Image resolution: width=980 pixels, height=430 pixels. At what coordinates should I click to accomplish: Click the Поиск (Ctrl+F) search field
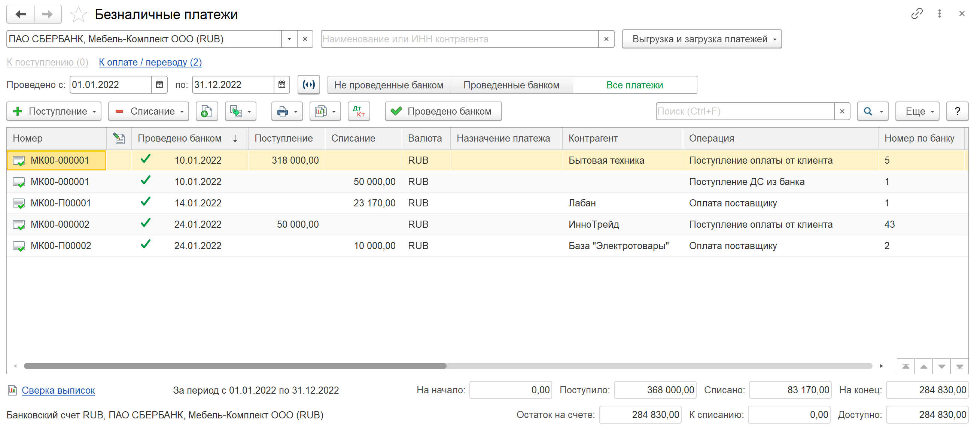(x=745, y=111)
